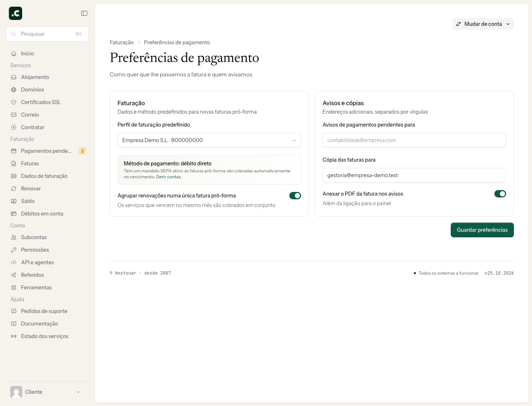Click the Renovar refresh icon
Screen dimensions: 532x406
click(14, 189)
